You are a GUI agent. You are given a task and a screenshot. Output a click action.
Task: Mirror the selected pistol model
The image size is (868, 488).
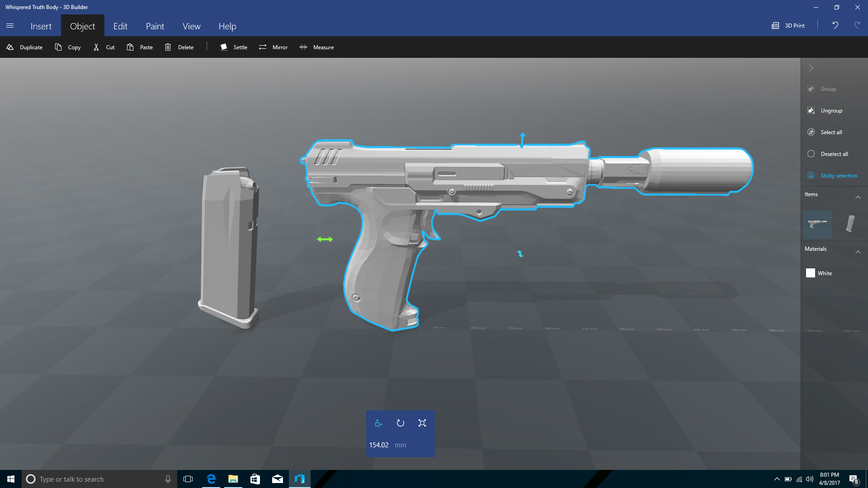[273, 47]
